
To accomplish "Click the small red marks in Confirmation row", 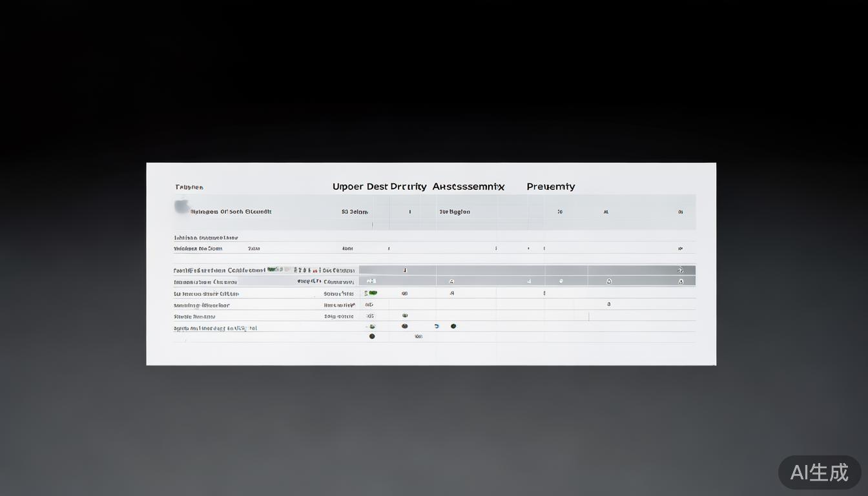I will pyautogui.click(x=314, y=270).
